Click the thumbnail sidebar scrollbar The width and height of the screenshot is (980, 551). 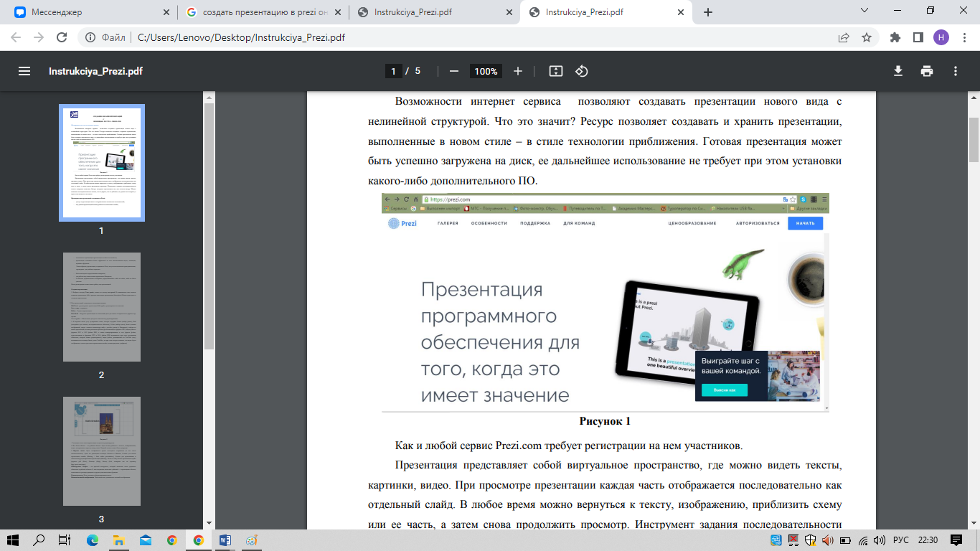[x=209, y=226]
